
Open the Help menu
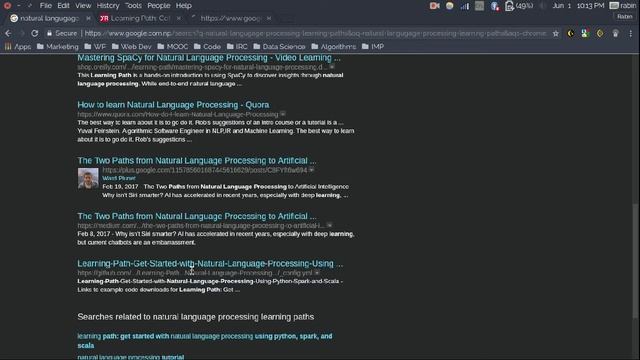click(x=183, y=6)
